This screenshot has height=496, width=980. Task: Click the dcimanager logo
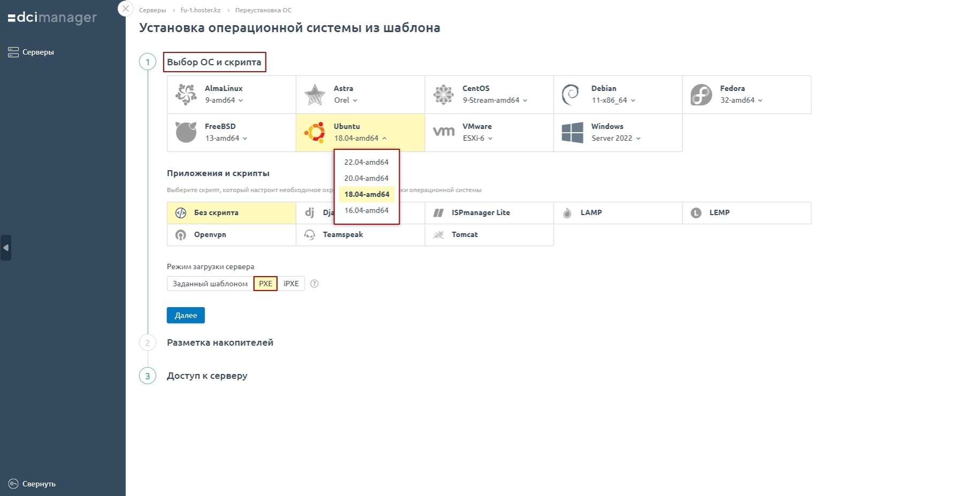(x=52, y=18)
